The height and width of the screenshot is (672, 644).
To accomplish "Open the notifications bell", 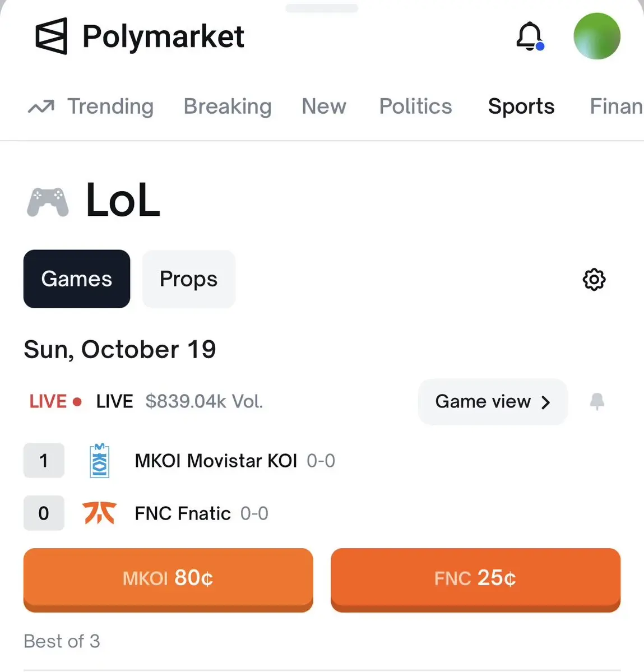I will coord(530,36).
